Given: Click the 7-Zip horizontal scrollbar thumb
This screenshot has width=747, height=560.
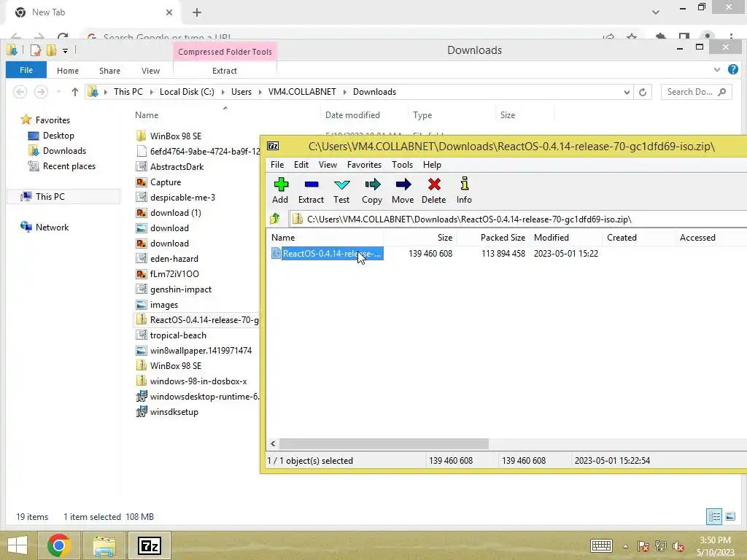Looking at the screenshot, I should (x=384, y=444).
